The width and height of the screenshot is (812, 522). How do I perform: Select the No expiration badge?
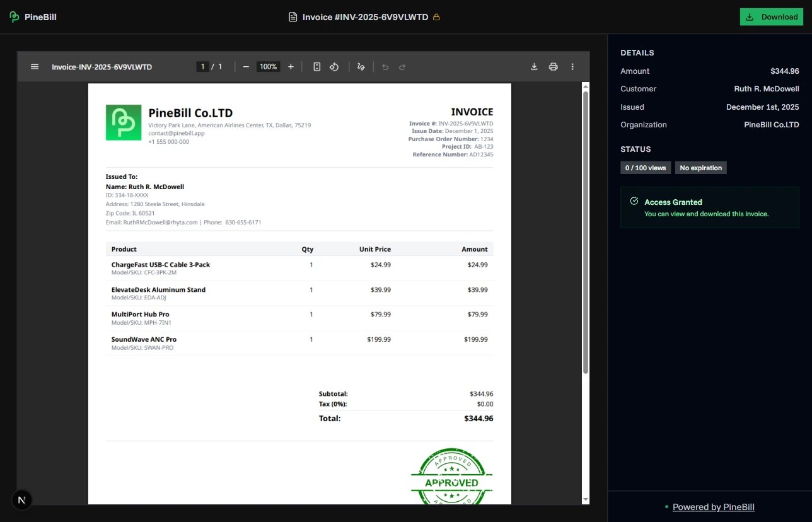click(x=700, y=168)
